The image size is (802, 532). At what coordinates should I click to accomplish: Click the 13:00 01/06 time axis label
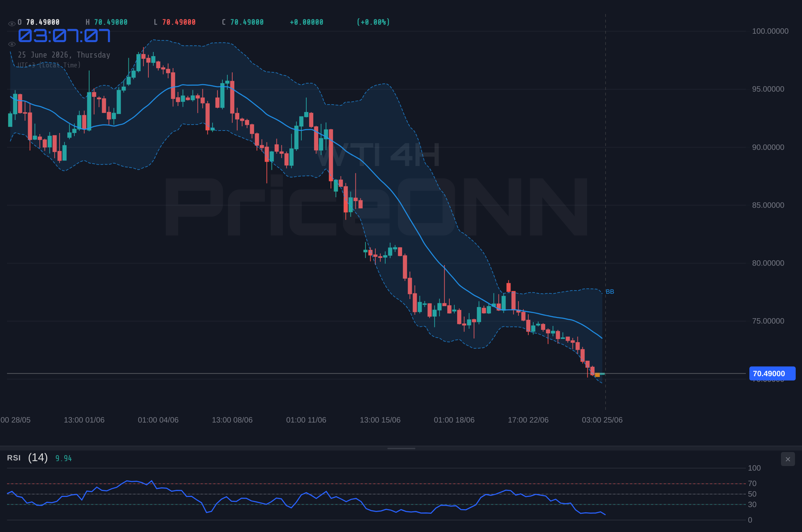(x=84, y=420)
